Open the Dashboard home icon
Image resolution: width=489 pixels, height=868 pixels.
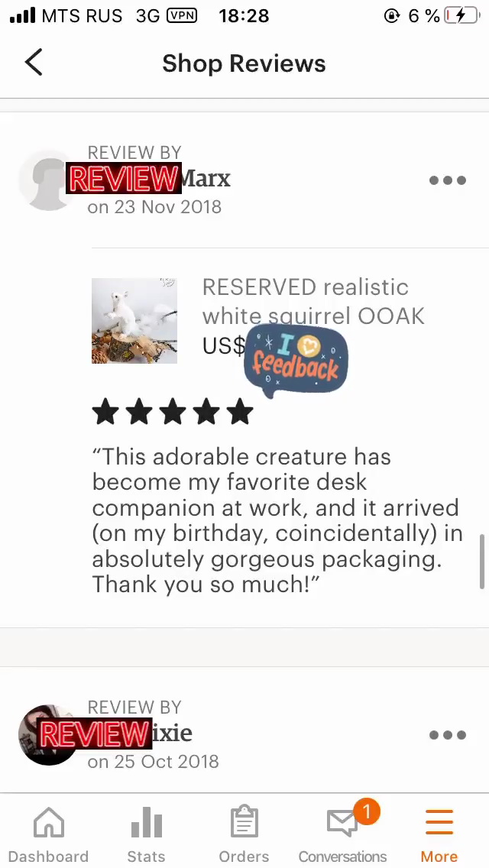49,823
